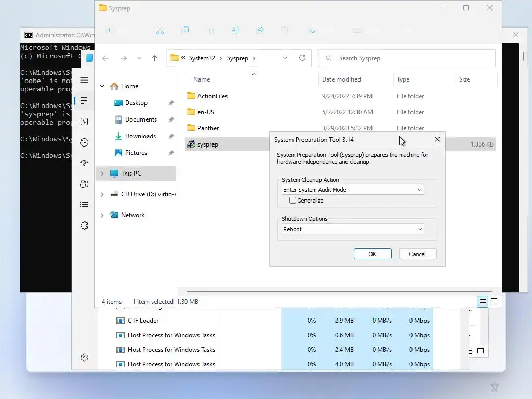Click the 4.0 MB memory cell in Task Manager
532x399 pixels.
[x=344, y=364]
